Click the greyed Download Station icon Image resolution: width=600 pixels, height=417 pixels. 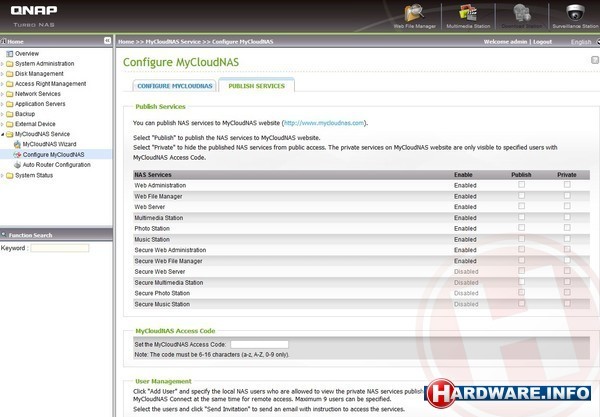pos(522,13)
